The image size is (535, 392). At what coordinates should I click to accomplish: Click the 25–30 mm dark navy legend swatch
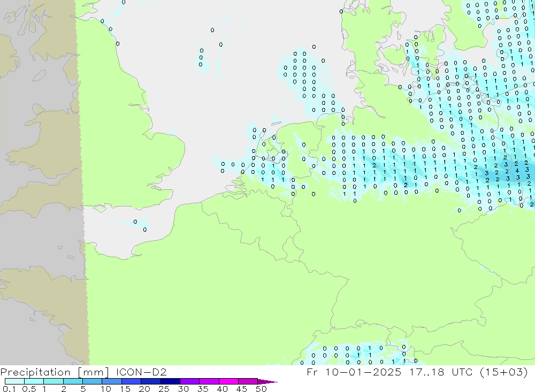pyautogui.click(x=170, y=381)
